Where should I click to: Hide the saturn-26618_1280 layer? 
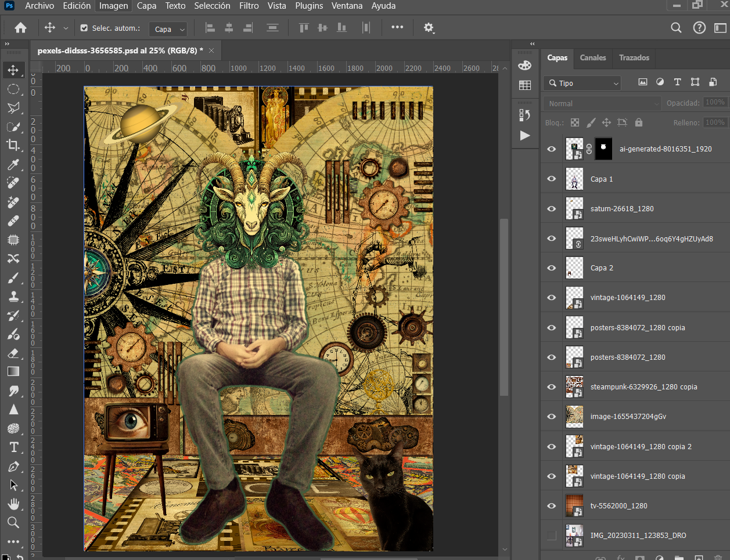552,209
